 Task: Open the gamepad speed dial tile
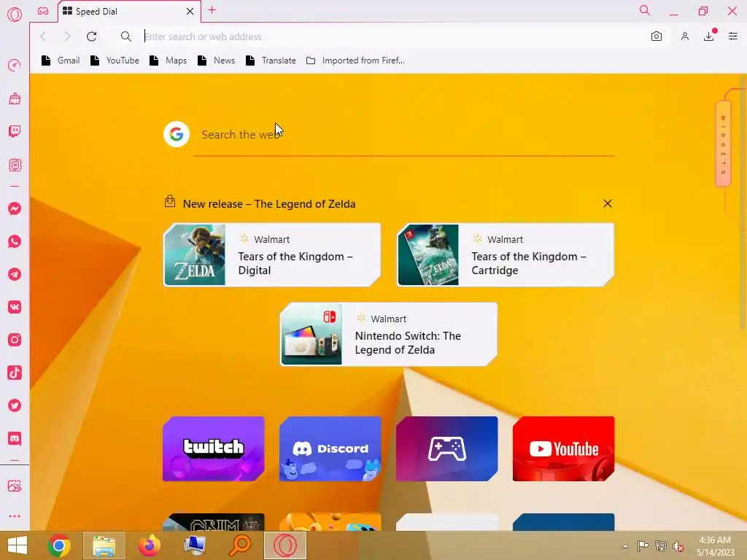447,448
